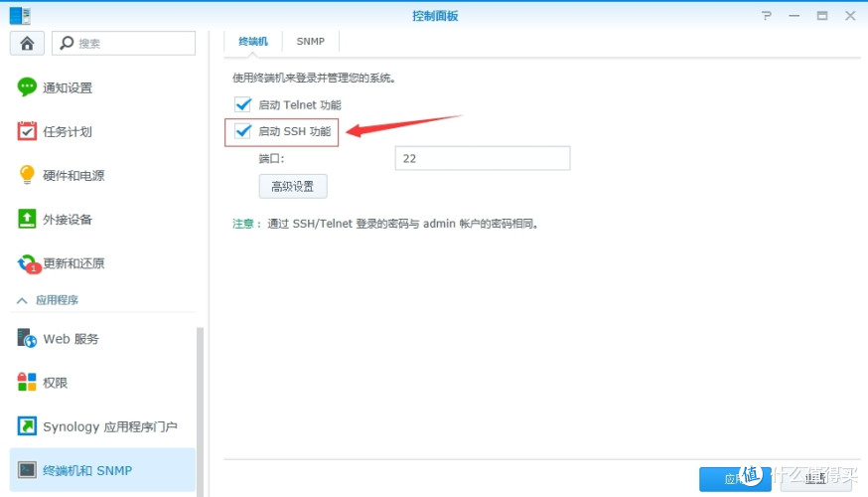Switch to the SNMP tab

click(311, 42)
